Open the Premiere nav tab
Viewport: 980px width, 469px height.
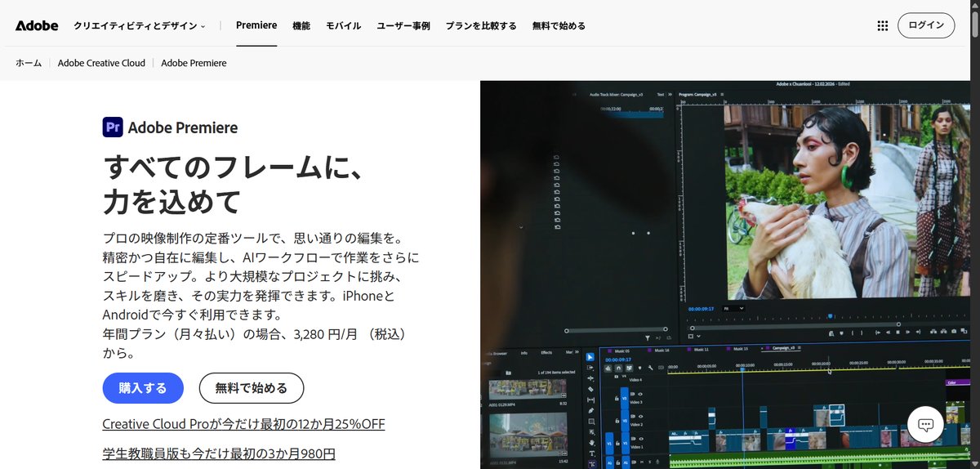[x=256, y=25]
